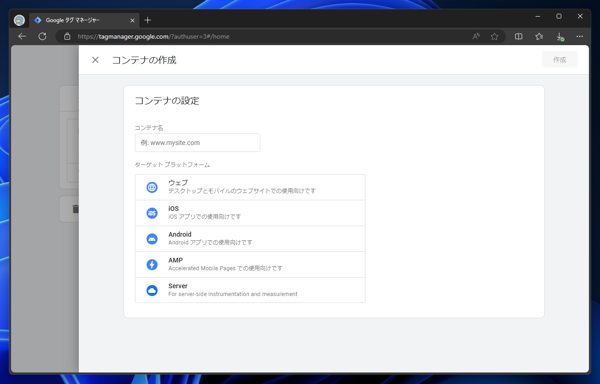Click the コンテナの設定 heading text
The height and width of the screenshot is (384, 600).
click(x=167, y=101)
